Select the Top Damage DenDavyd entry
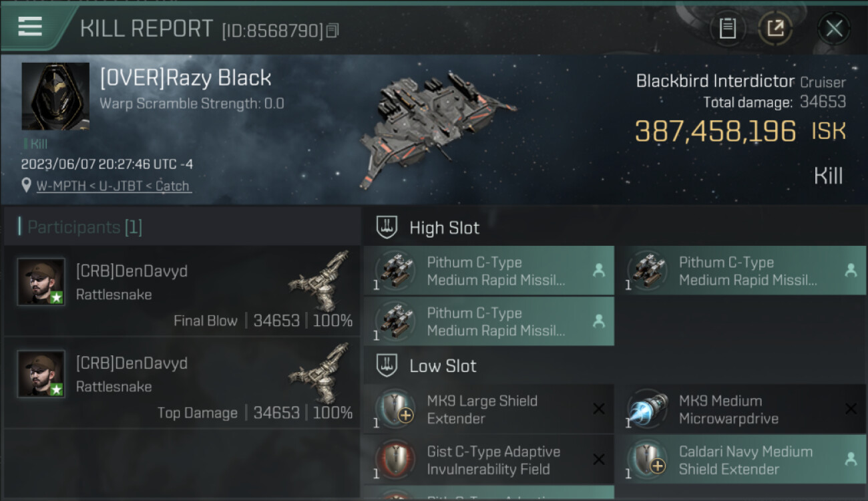This screenshot has height=501, width=868. 182,383
